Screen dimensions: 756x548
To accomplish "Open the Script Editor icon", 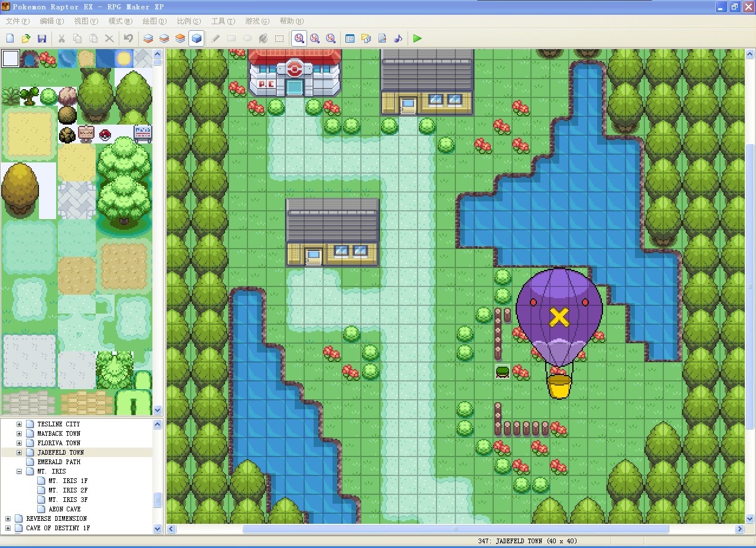I will pyautogui.click(x=382, y=38).
